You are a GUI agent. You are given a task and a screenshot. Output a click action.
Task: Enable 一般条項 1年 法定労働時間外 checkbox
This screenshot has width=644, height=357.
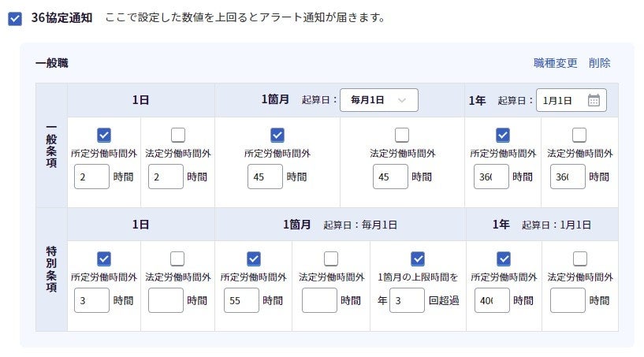coord(579,135)
